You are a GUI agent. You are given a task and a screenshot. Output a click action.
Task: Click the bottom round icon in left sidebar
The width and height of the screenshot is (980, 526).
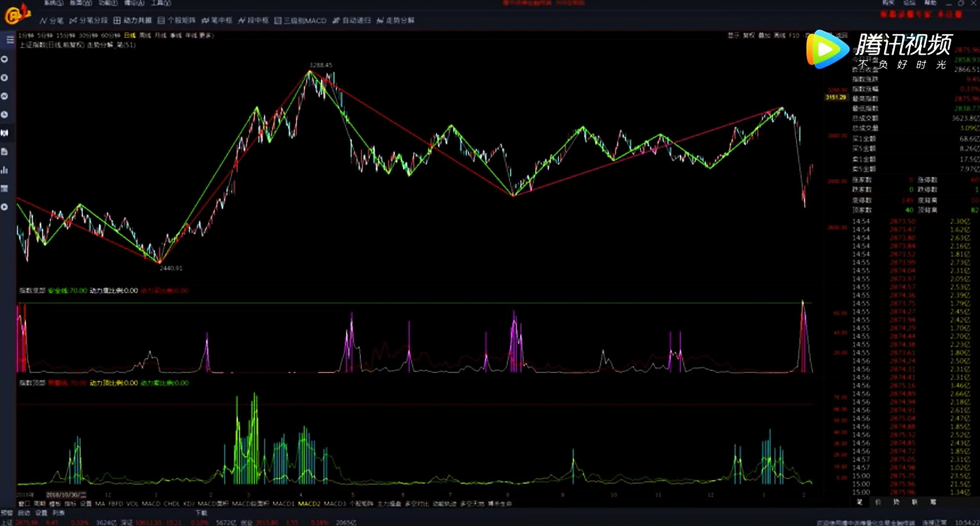click(5, 207)
